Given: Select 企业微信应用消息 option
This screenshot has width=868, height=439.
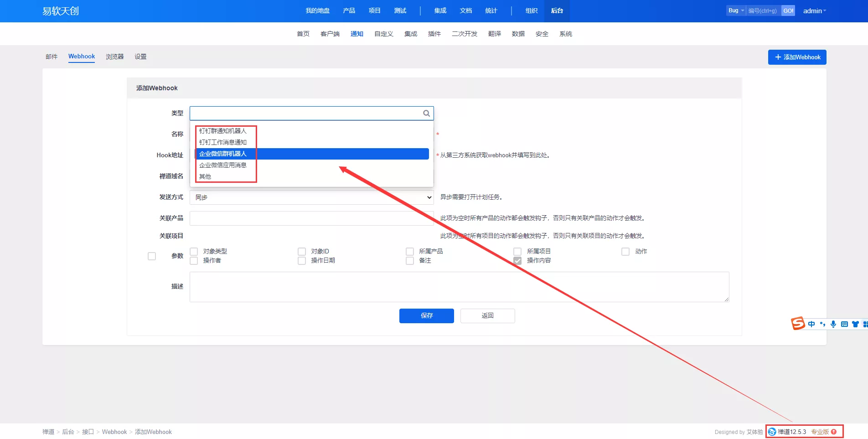Looking at the screenshot, I should (x=312, y=165).
